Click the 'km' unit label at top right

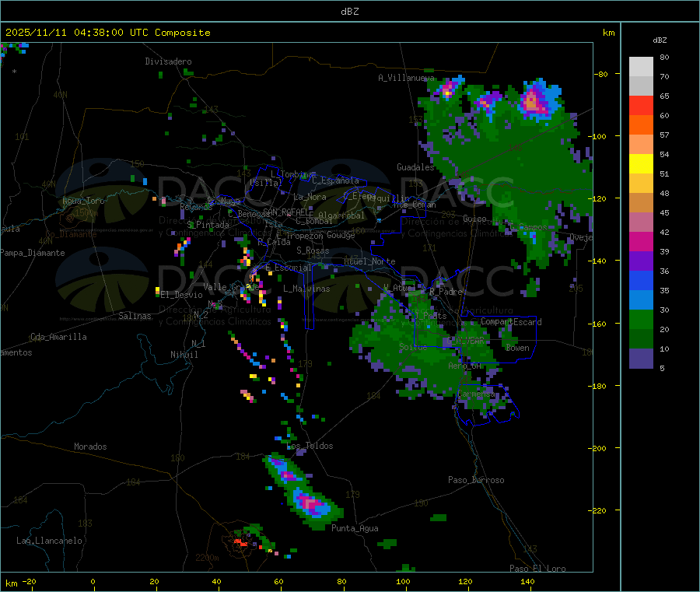(609, 33)
